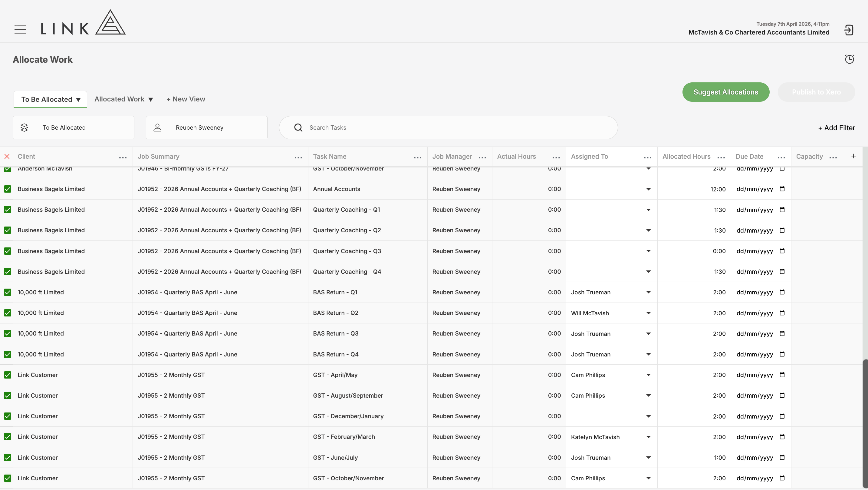This screenshot has width=868, height=490.
Task: Click the sign-out icon in header
Action: pyautogui.click(x=848, y=30)
